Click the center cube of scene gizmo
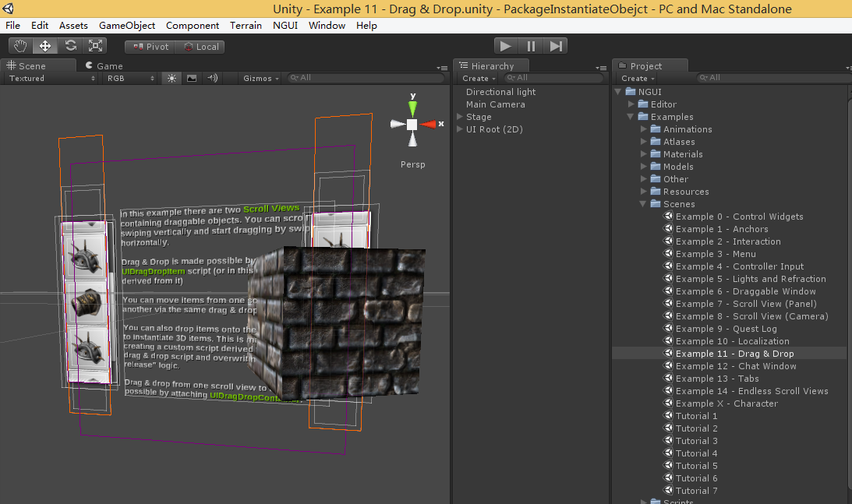The image size is (852, 504). coord(412,125)
